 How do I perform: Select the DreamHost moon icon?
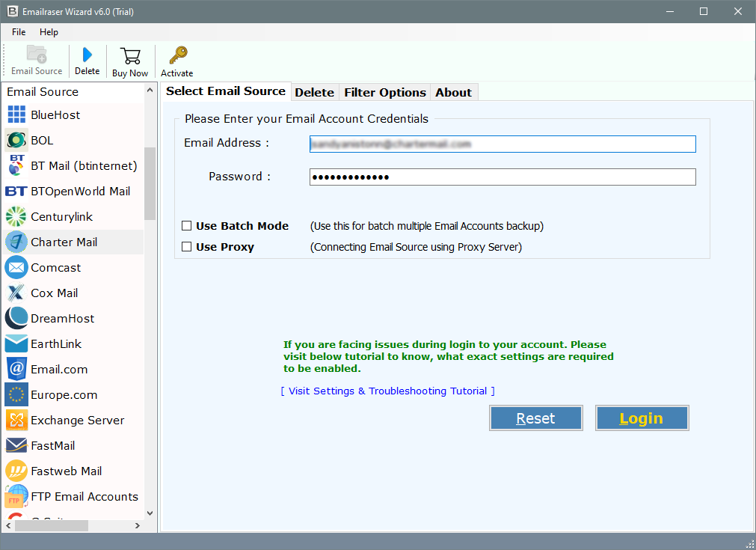16,319
